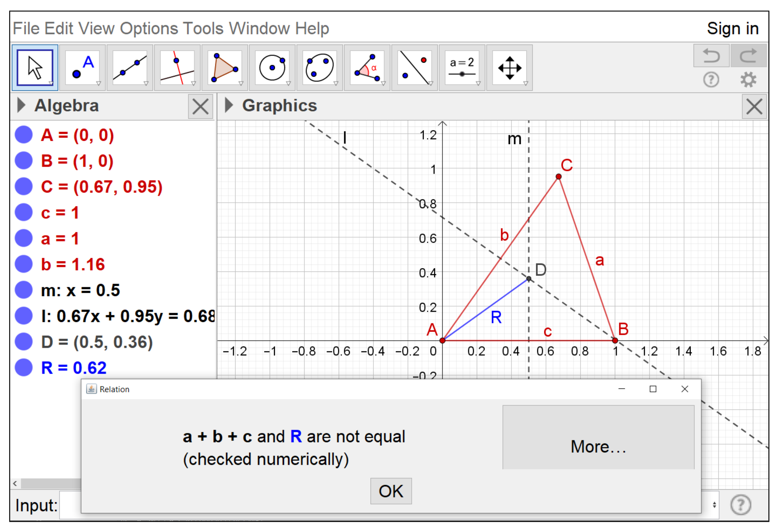Select the Move Graphics View tool

click(509, 68)
